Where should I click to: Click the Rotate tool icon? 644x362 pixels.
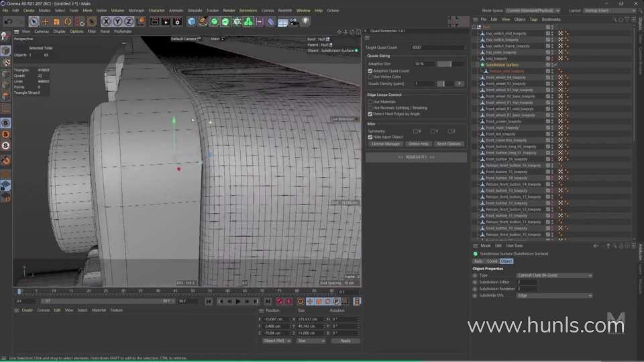point(67,21)
